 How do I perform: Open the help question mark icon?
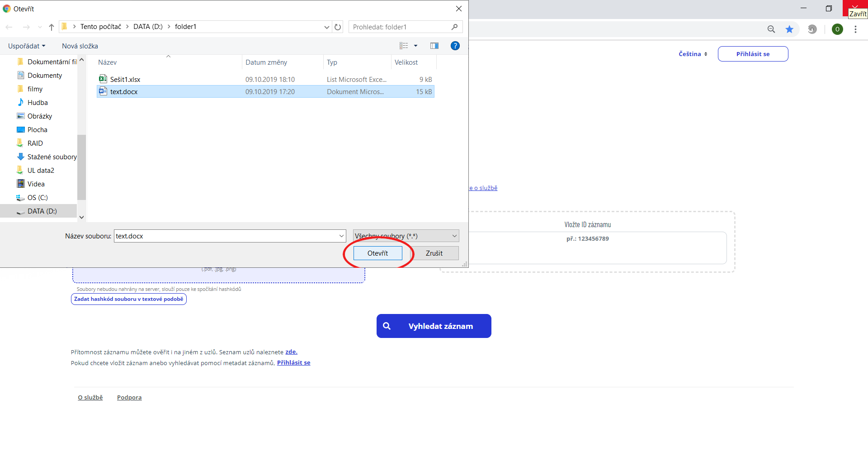point(455,46)
